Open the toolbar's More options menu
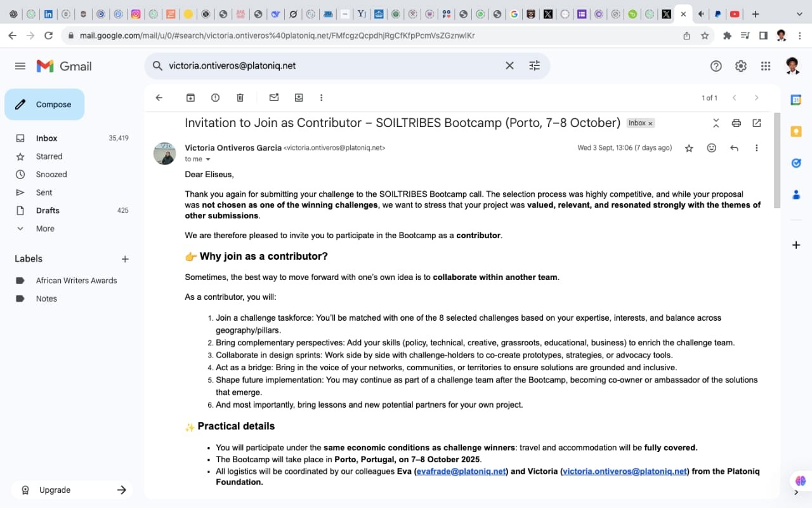The image size is (812, 508). click(x=322, y=98)
